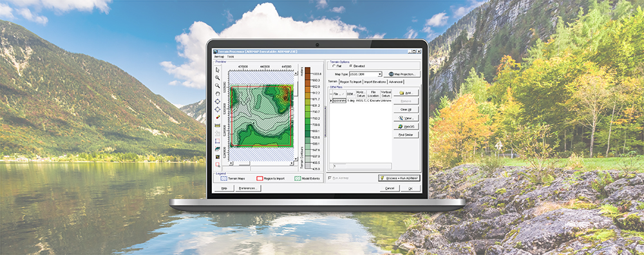644x255 pixels.
Task: Click the preview horizontal scrollbar right arrow
Action: [x=292, y=163]
